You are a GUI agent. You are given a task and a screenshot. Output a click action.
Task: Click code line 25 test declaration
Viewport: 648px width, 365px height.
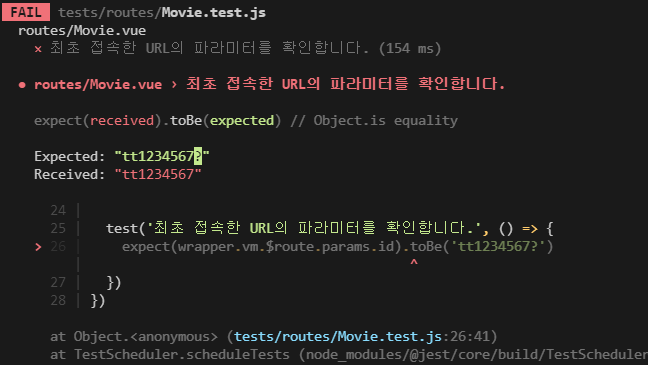[x=329, y=228]
